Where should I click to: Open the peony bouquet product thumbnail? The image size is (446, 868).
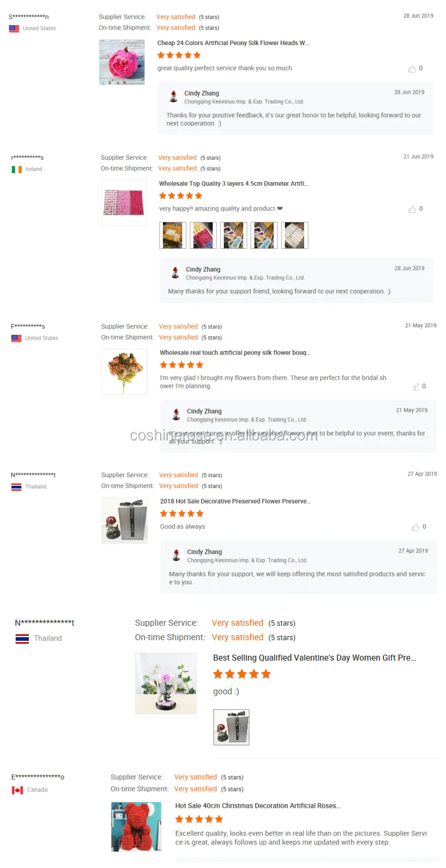click(x=124, y=372)
